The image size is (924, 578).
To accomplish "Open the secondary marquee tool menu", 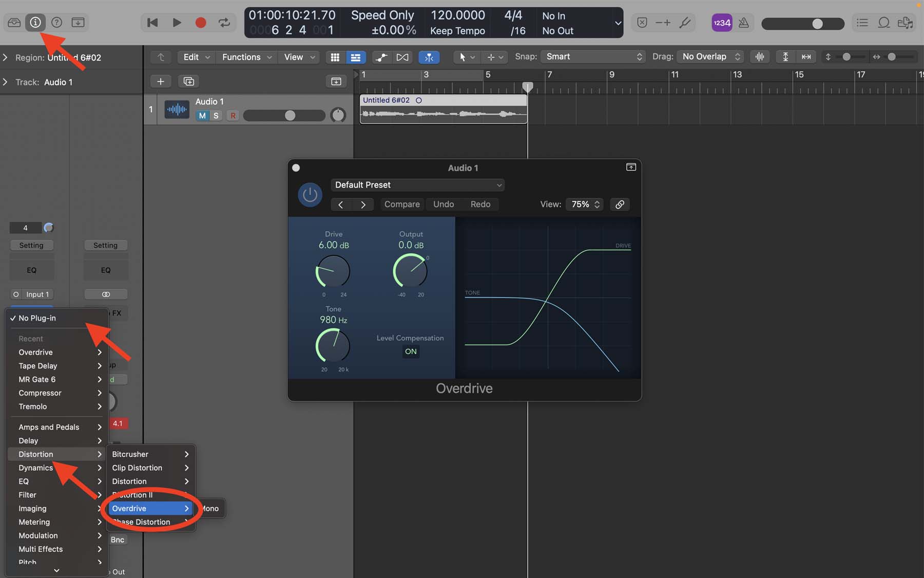I will (x=495, y=57).
